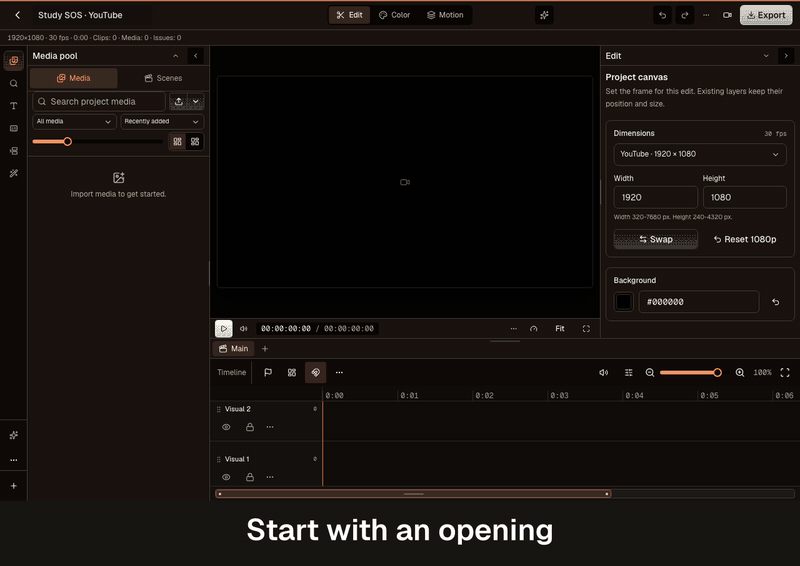Click the preview volume icon

click(244, 329)
